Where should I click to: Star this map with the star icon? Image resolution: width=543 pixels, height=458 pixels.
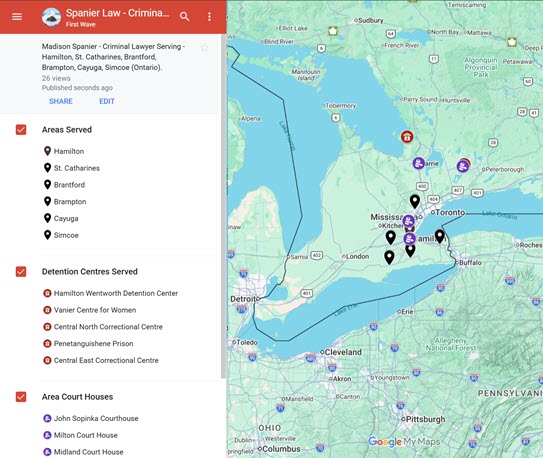(x=204, y=47)
